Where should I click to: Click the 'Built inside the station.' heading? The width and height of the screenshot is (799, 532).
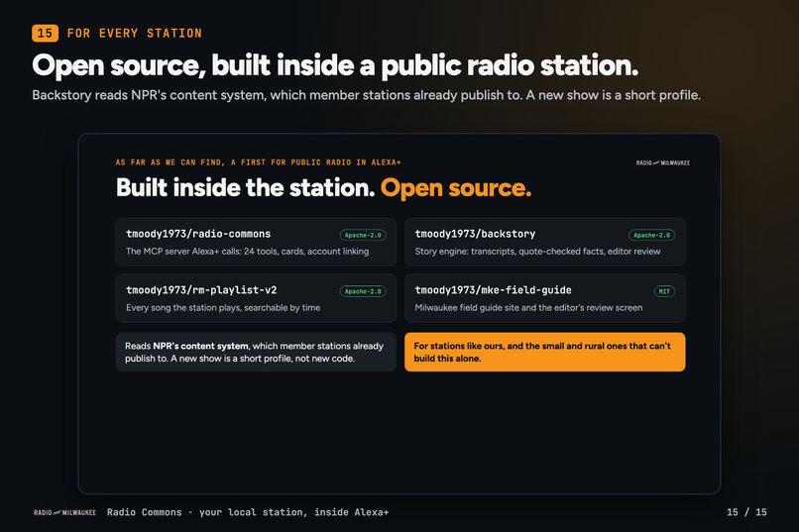coord(246,188)
